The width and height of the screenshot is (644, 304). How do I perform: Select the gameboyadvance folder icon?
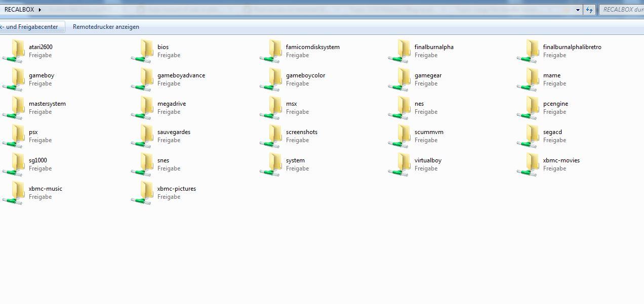coord(142,79)
